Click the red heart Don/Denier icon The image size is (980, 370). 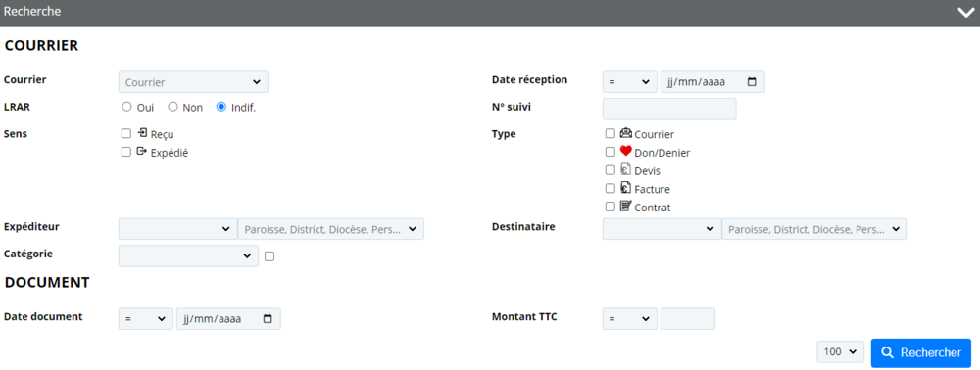[625, 151]
